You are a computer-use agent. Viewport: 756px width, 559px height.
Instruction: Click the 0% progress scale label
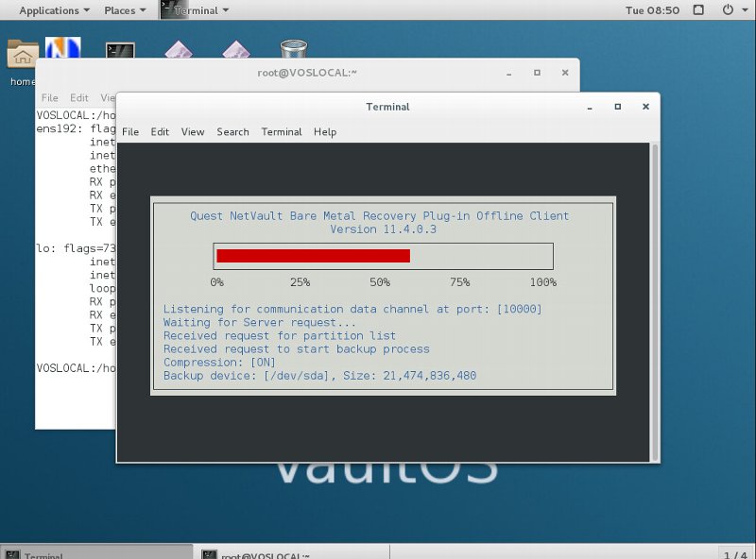coord(217,282)
